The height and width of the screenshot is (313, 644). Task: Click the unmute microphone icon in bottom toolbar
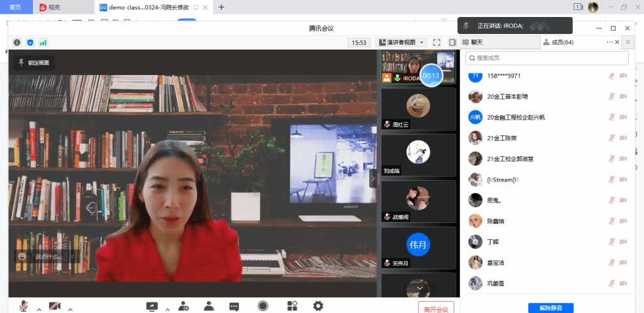23,306
